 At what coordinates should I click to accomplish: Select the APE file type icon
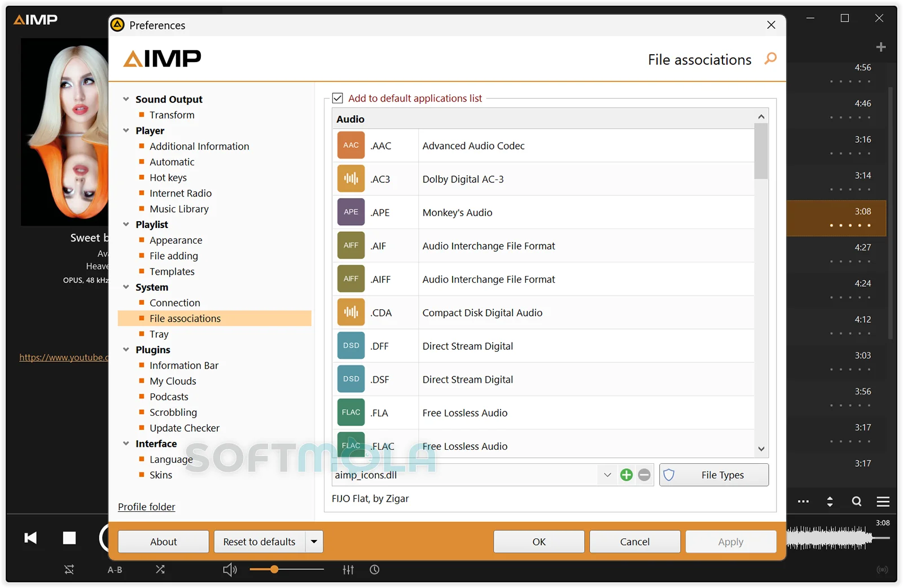[x=351, y=212]
